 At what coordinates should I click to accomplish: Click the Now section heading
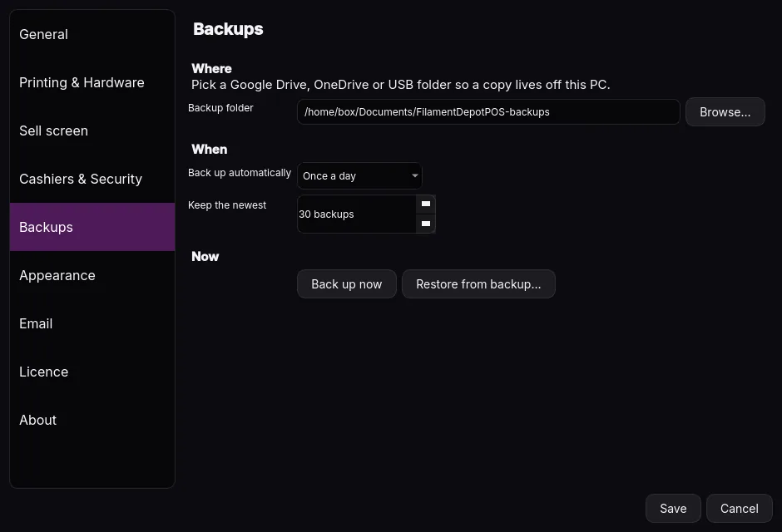pos(205,257)
